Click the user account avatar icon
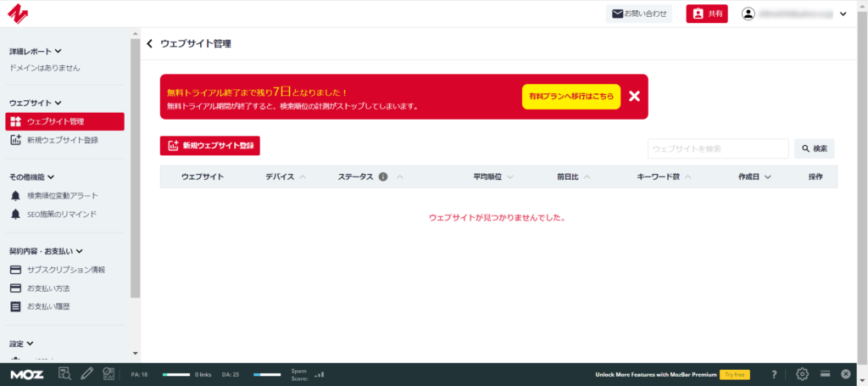The width and height of the screenshot is (868, 386). click(x=748, y=14)
